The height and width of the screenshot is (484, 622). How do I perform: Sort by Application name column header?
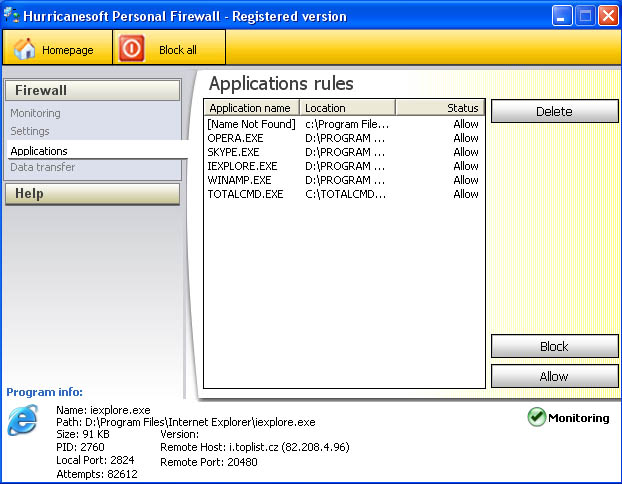tap(251, 108)
